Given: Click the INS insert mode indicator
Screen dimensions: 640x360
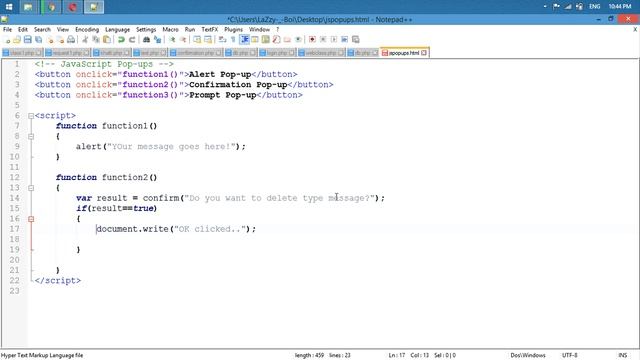Looking at the screenshot, I should (x=622, y=356).
